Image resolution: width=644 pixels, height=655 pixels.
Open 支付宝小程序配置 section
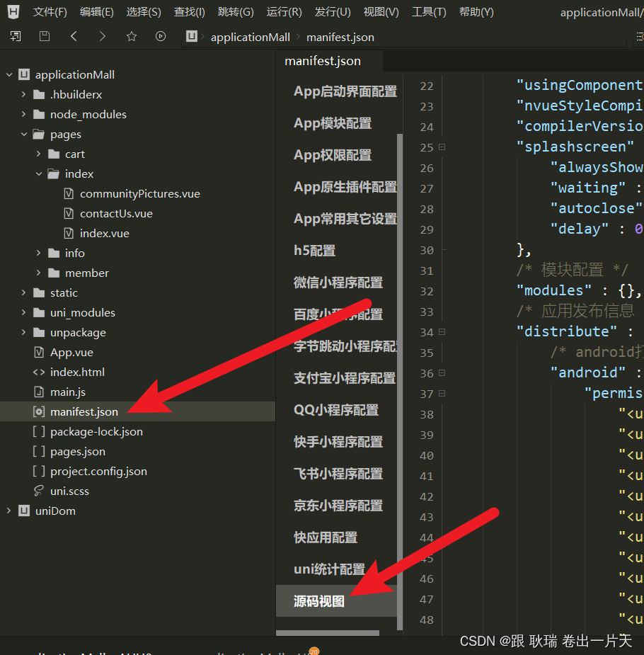coord(345,377)
